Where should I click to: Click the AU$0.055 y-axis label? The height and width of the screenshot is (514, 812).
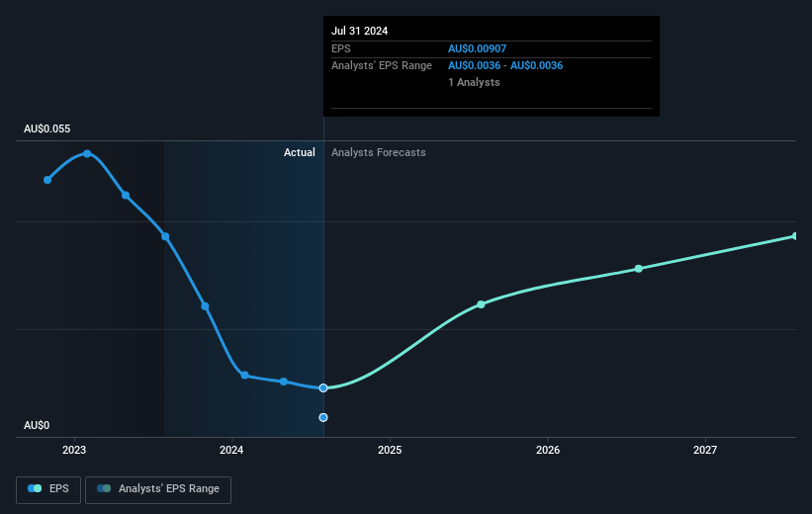click(x=47, y=128)
